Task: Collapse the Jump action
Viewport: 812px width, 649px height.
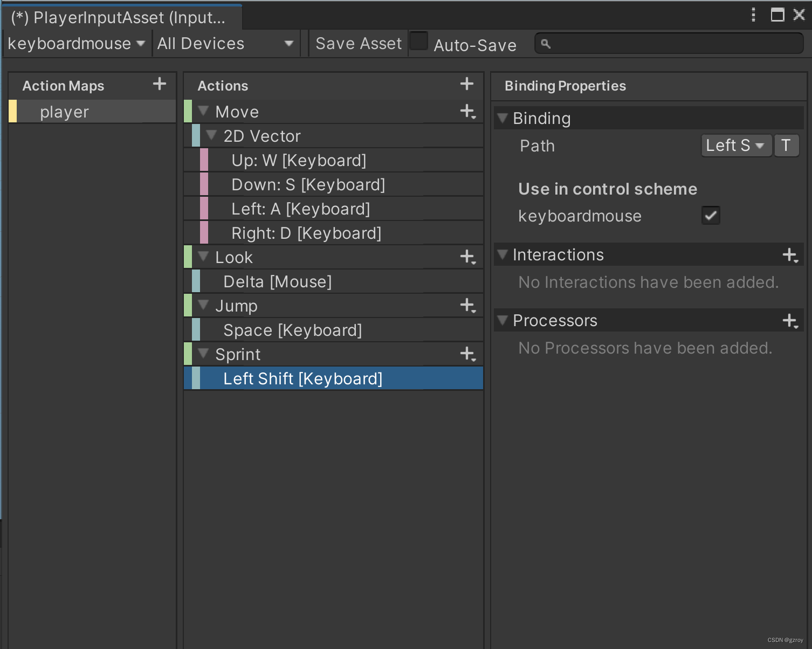Action: click(x=203, y=305)
